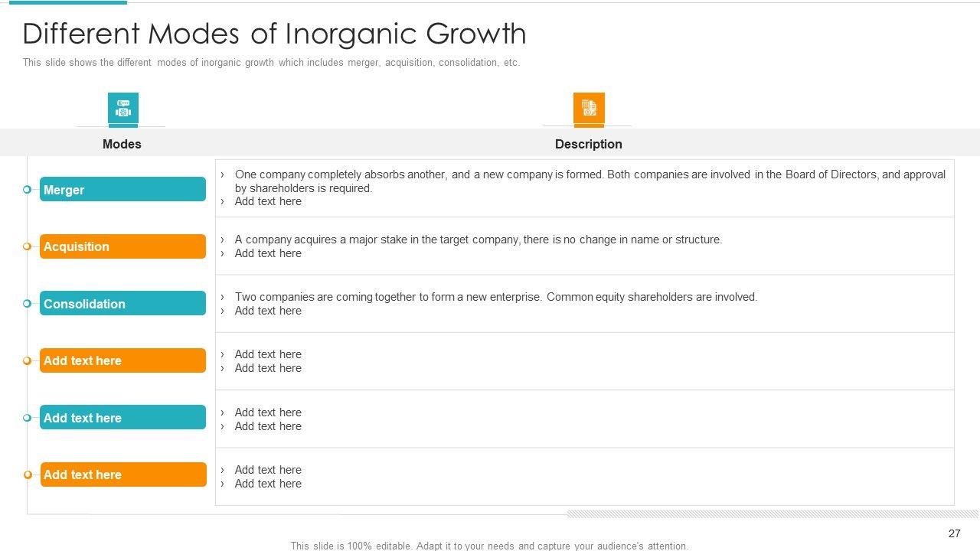Click the orange icon above Description header
980x551 pixels.
[x=588, y=108]
